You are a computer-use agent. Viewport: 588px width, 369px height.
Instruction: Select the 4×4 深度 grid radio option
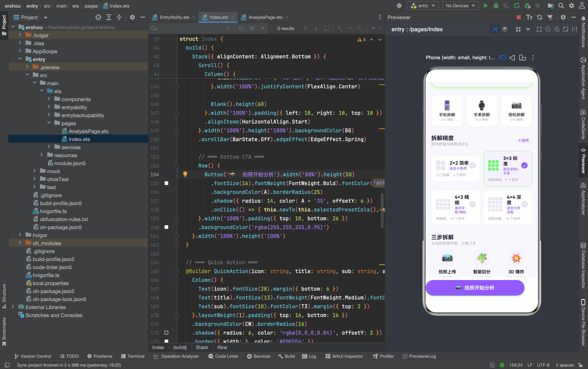(x=524, y=204)
